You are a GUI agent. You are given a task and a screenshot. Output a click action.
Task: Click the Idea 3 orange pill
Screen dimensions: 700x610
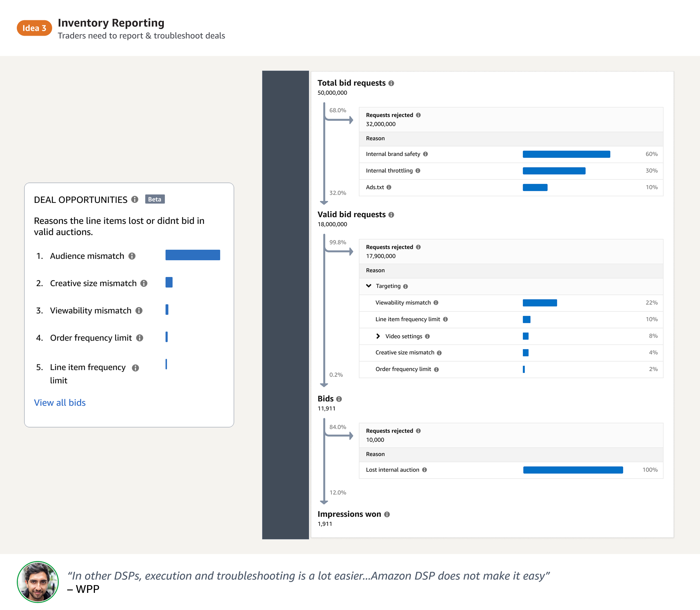pyautogui.click(x=34, y=28)
